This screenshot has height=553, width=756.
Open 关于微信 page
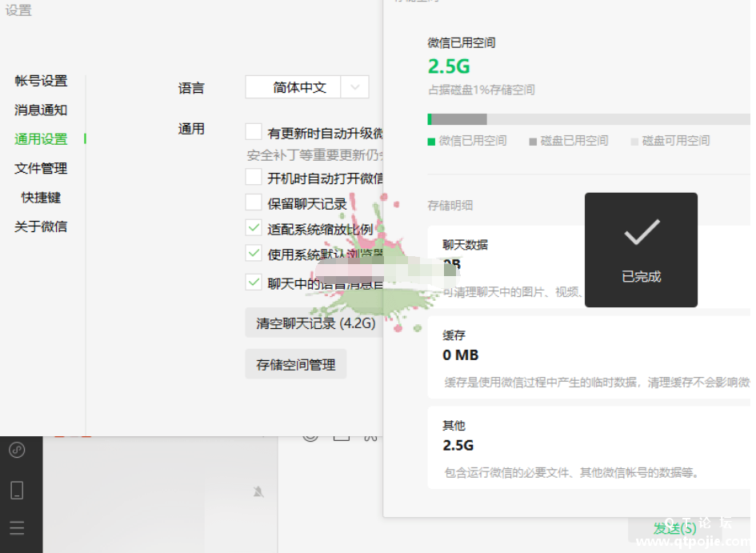tap(41, 226)
